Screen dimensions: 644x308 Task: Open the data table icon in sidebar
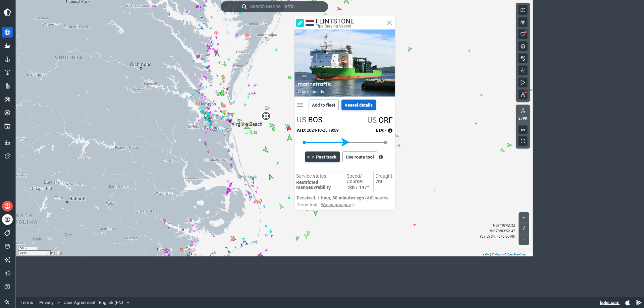point(7,126)
